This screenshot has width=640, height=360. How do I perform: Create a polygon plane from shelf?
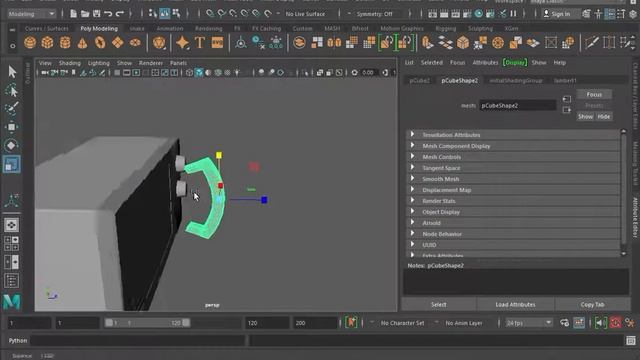[x=118, y=42]
